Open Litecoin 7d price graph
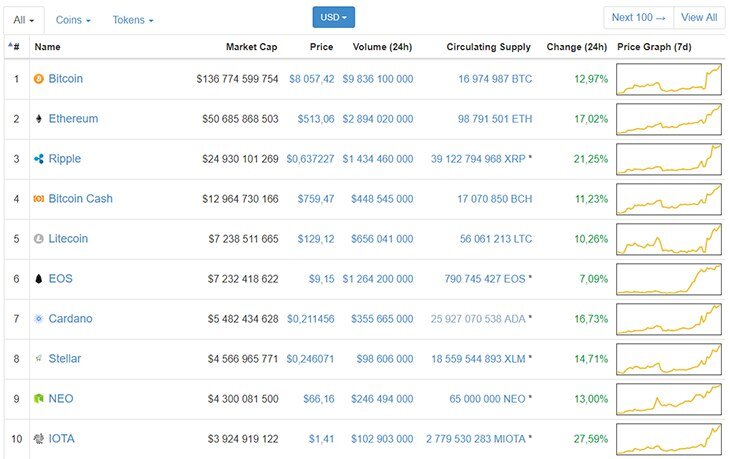 669,239
